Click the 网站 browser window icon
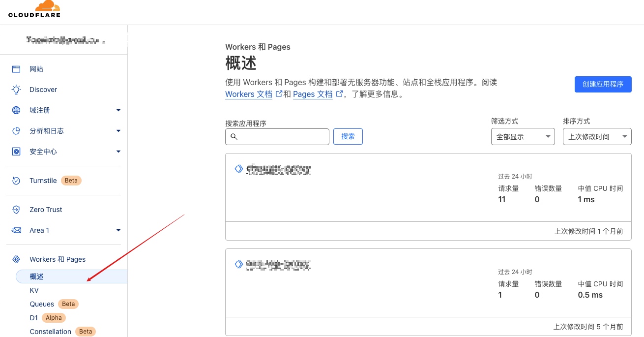Image resolution: width=644 pixels, height=337 pixels. (16, 69)
